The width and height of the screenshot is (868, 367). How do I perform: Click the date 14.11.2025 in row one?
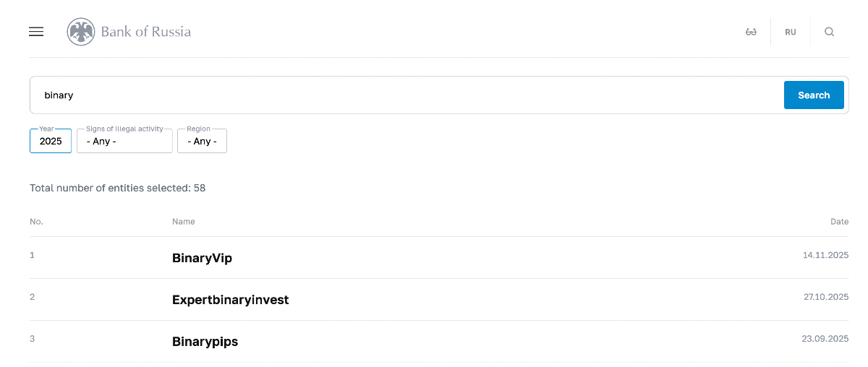click(825, 256)
